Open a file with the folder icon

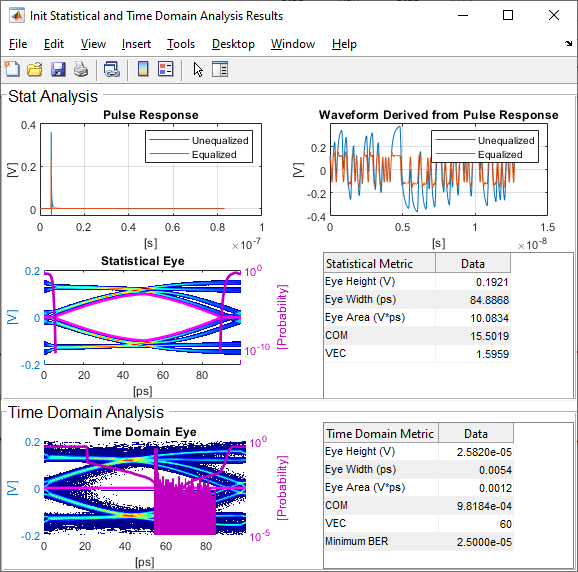[x=35, y=69]
